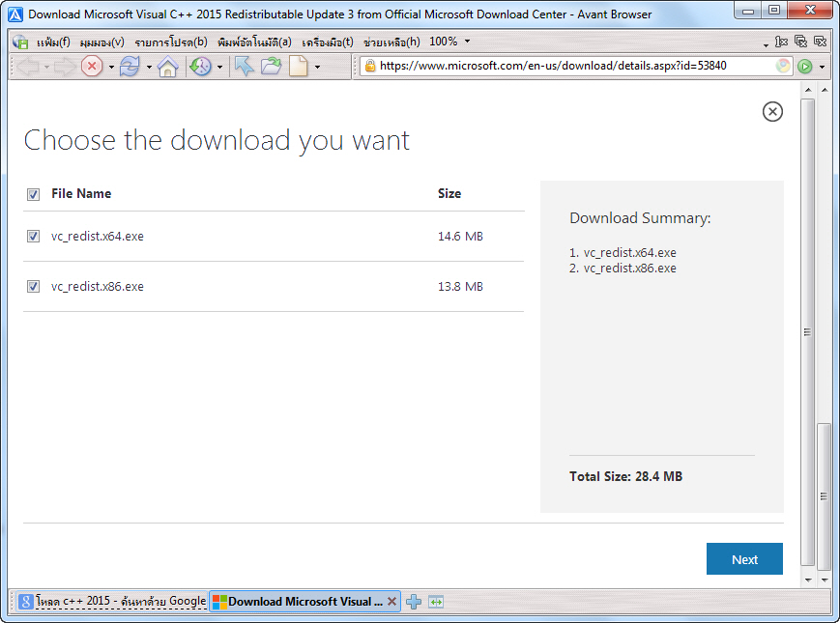Click the green arrows tab layout icon
The height and width of the screenshot is (623, 840).
(436, 602)
